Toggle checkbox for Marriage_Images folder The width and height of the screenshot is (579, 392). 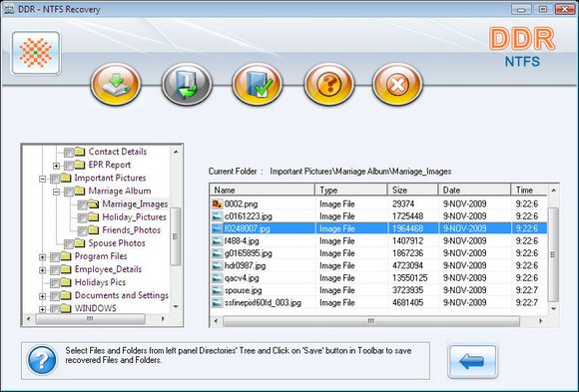pos(82,204)
